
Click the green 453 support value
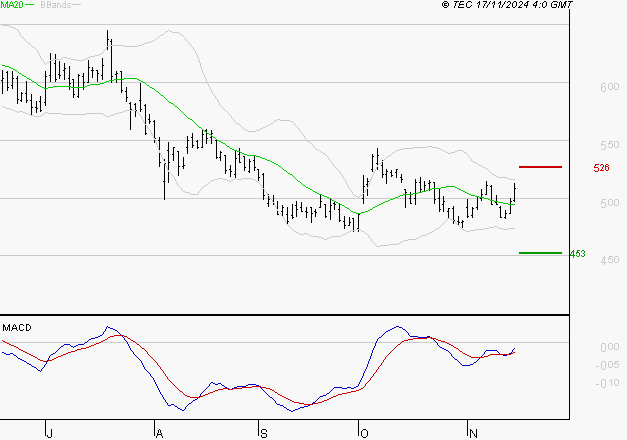coord(577,254)
